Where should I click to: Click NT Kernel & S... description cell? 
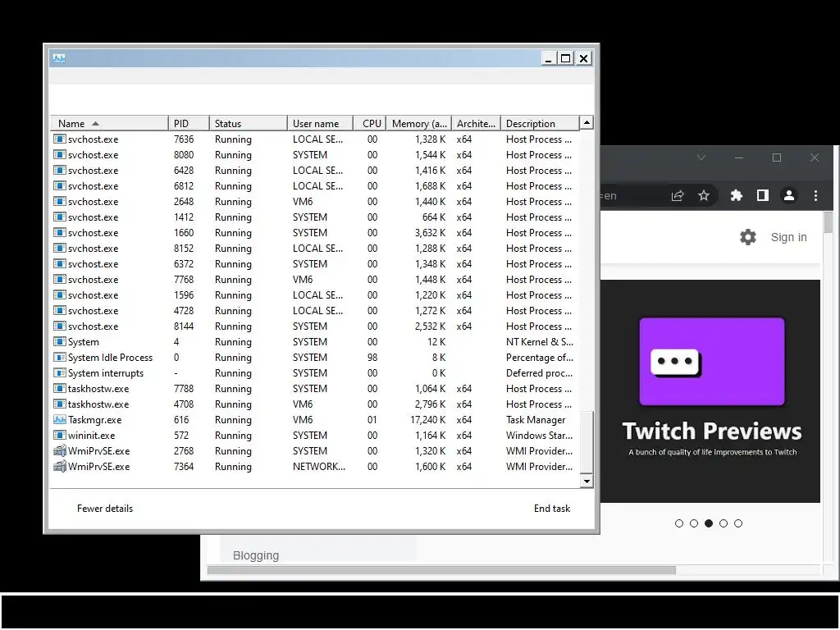(540, 342)
